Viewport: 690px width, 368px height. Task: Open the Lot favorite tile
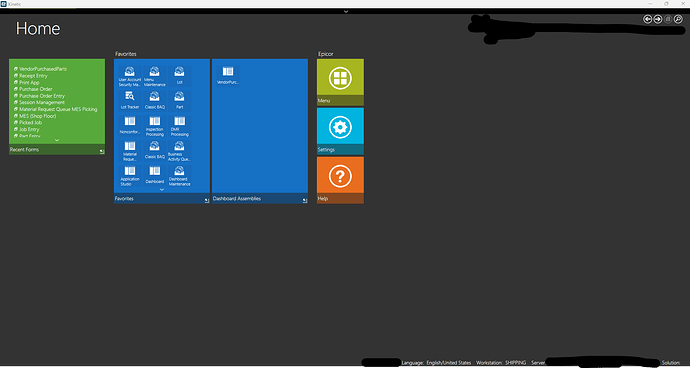coord(179,77)
